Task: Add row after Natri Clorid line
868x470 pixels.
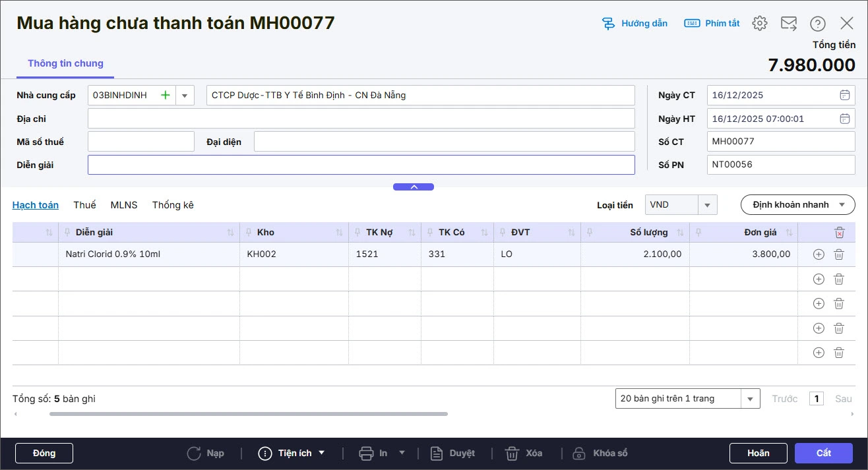Action: coord(819,254)
